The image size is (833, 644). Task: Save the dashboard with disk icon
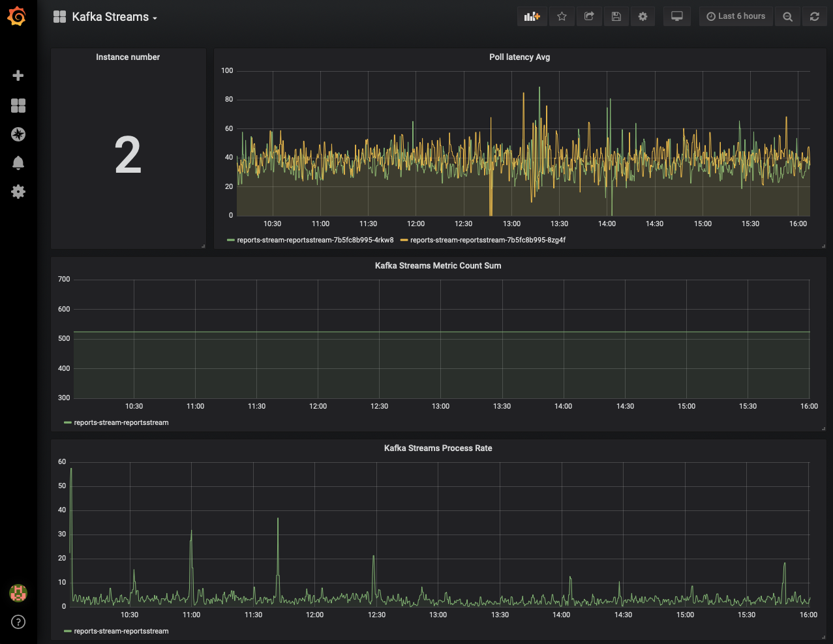point(616,17)
